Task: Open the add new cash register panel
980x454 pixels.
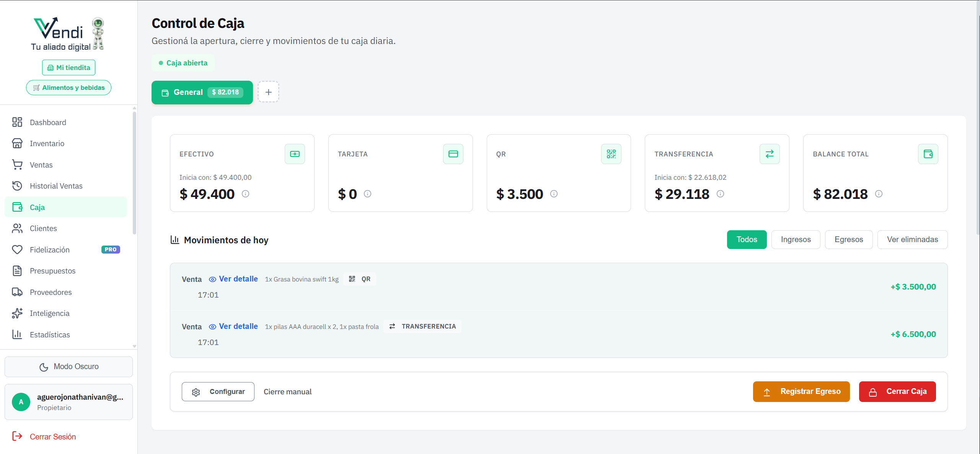Action: pyautogui.click(x=268, y=92)
